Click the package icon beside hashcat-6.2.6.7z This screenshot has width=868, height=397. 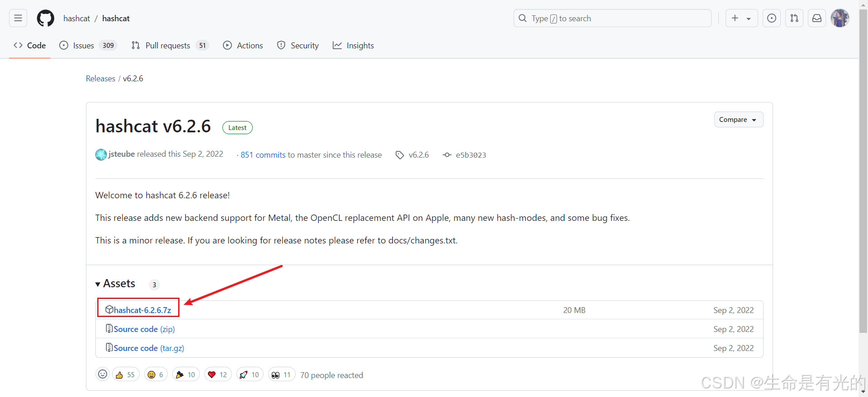(x=109, y=309)
